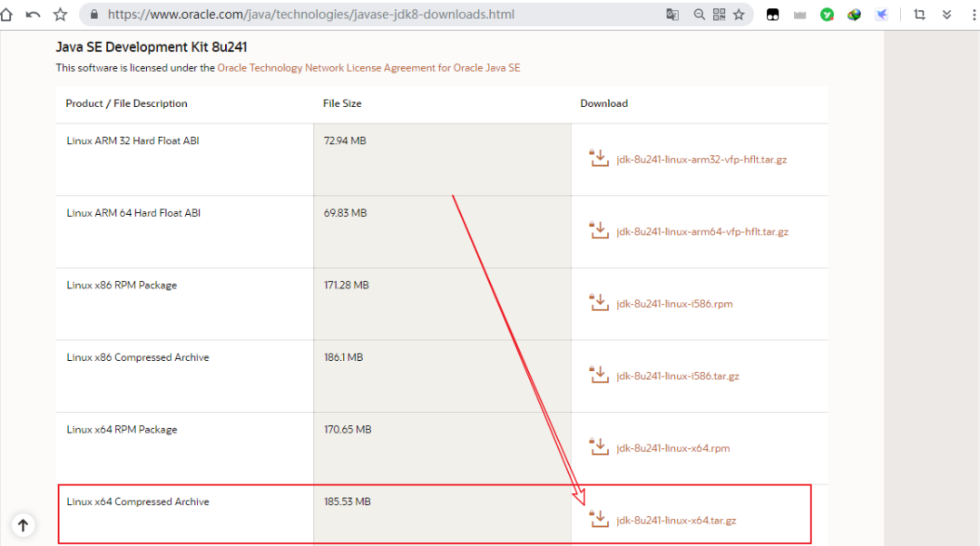Click download icon for arm64 tar.gz
980x546 pixels.
tap(599, 229)
